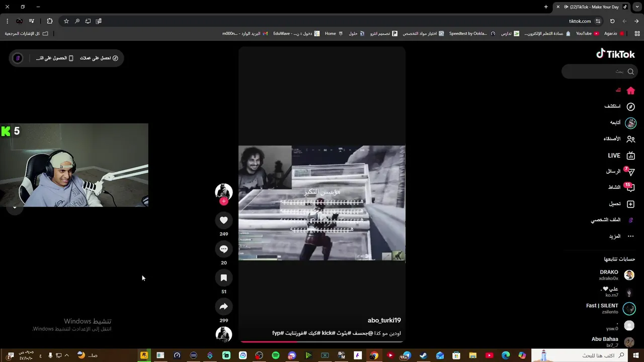644x362 pixels.
Task: Seek in the video progress bar
Action: (x=322, y=341)
